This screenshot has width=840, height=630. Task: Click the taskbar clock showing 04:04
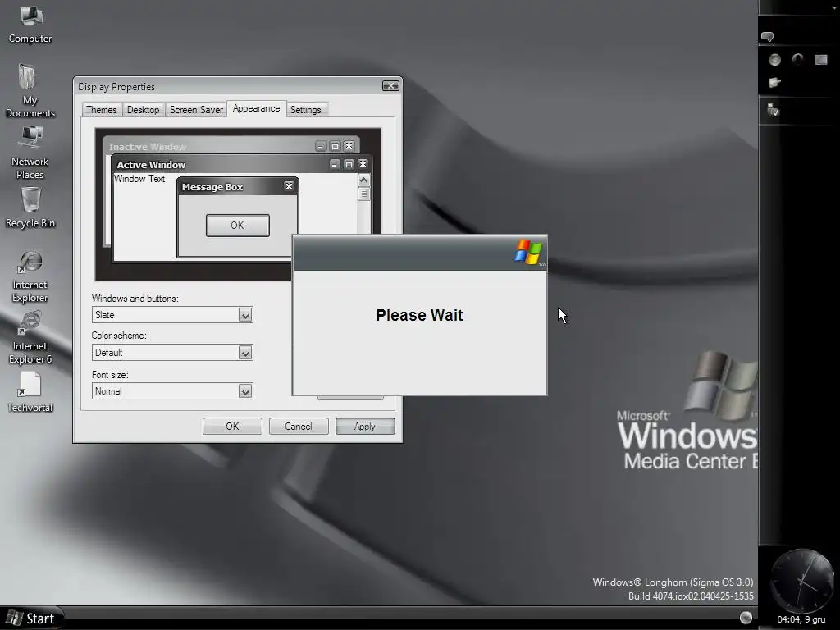[801, 620]
